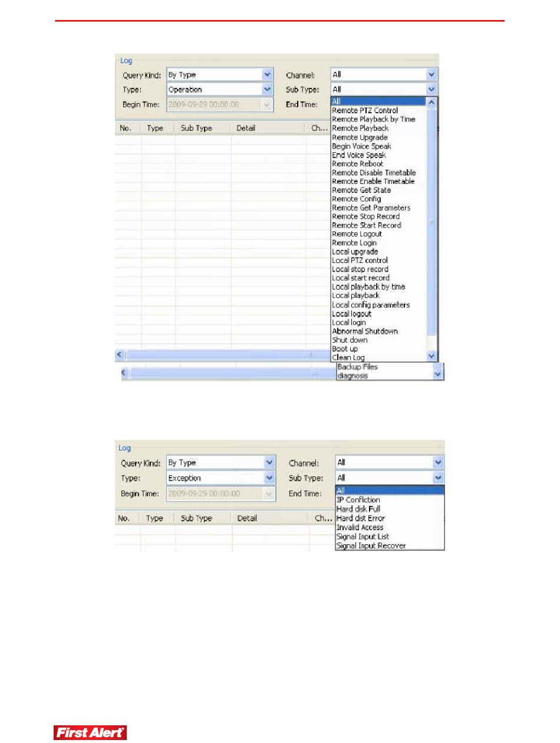Select the diagnosis entry
560x743 pixels.
(353, 376)
